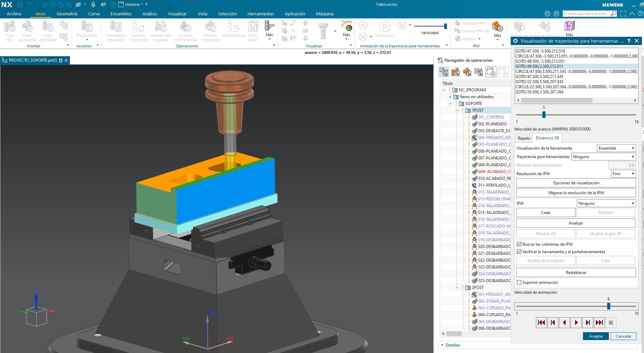Switch to the Geometría ribbon tab
The width and height of the screenshot is (644, 353).
click(67, 14)
